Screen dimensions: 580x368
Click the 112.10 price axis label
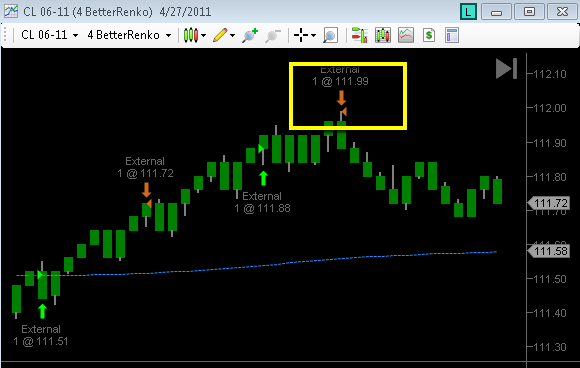point(550,74)
